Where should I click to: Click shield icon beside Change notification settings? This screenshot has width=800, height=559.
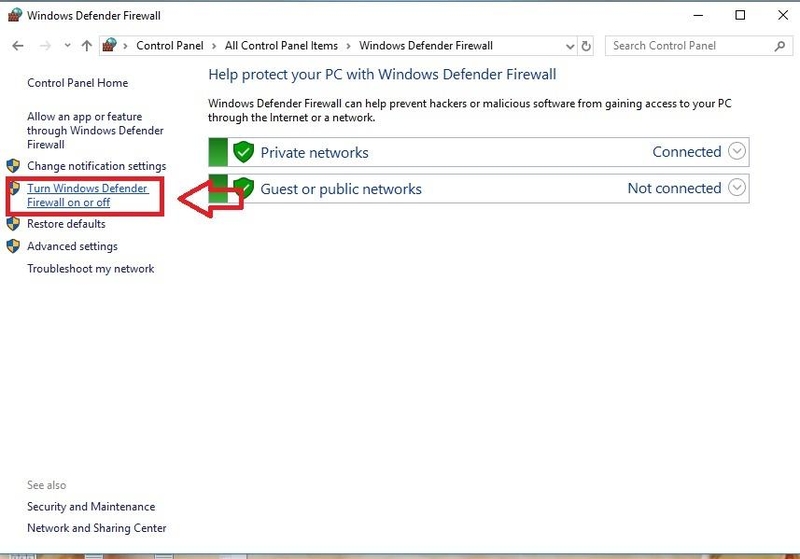coord(13,166)
